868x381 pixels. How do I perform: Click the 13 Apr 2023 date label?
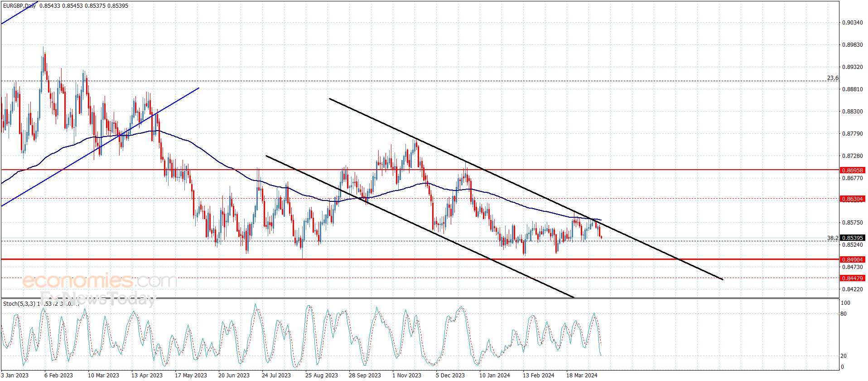(147, 375)
